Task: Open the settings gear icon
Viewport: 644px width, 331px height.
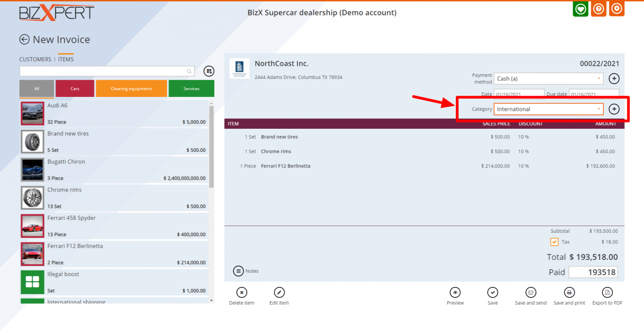Action: pyautogui.click(x=617, y=9)
